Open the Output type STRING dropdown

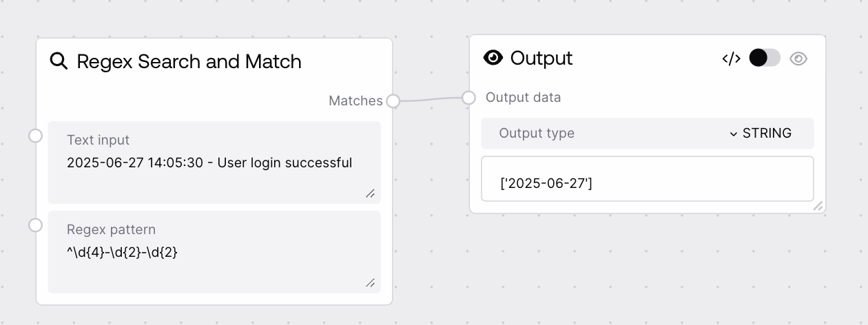point(760,134)
